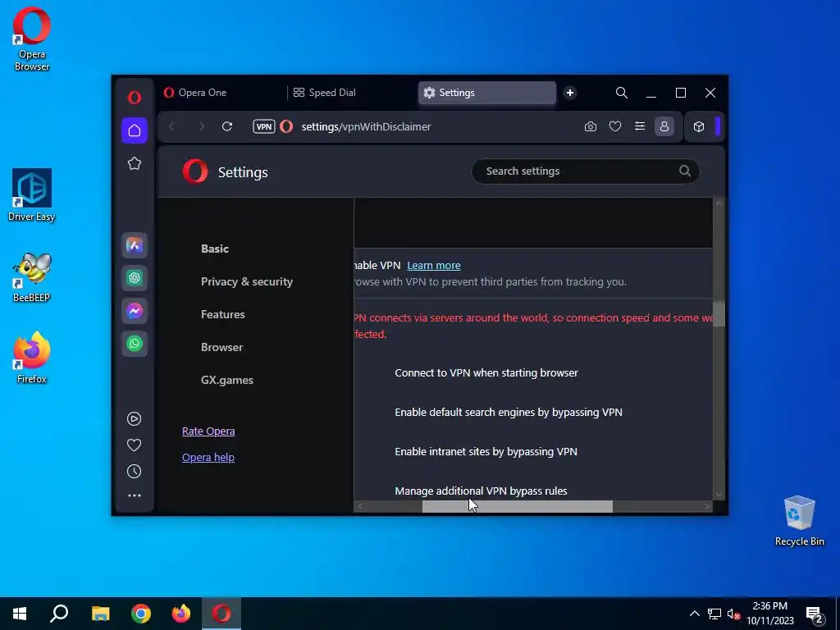Search in tabs magnifier icon
Viewport: 840px width, 630px height.
(622, 93)
